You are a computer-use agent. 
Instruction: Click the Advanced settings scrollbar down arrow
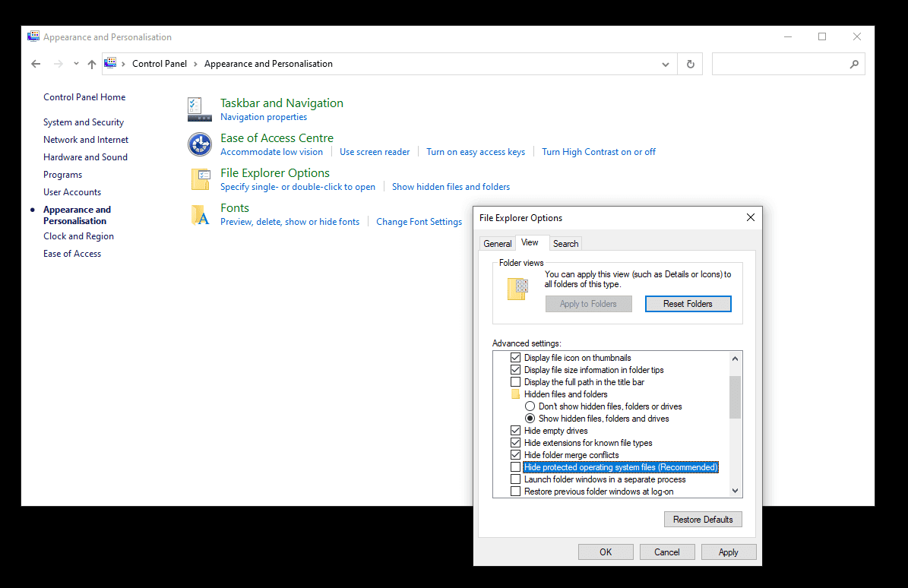point(735,491)
